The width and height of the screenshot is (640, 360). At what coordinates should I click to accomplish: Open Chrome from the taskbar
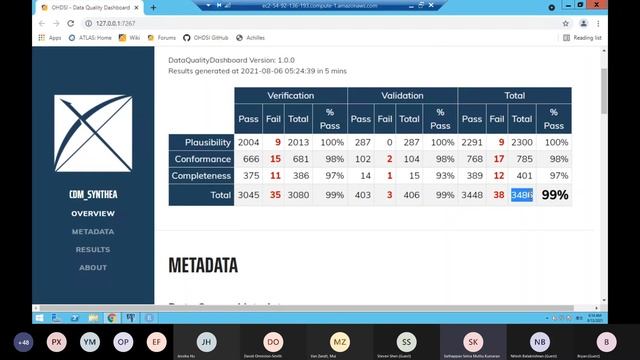pyautogui.click(x=111, y=318)
